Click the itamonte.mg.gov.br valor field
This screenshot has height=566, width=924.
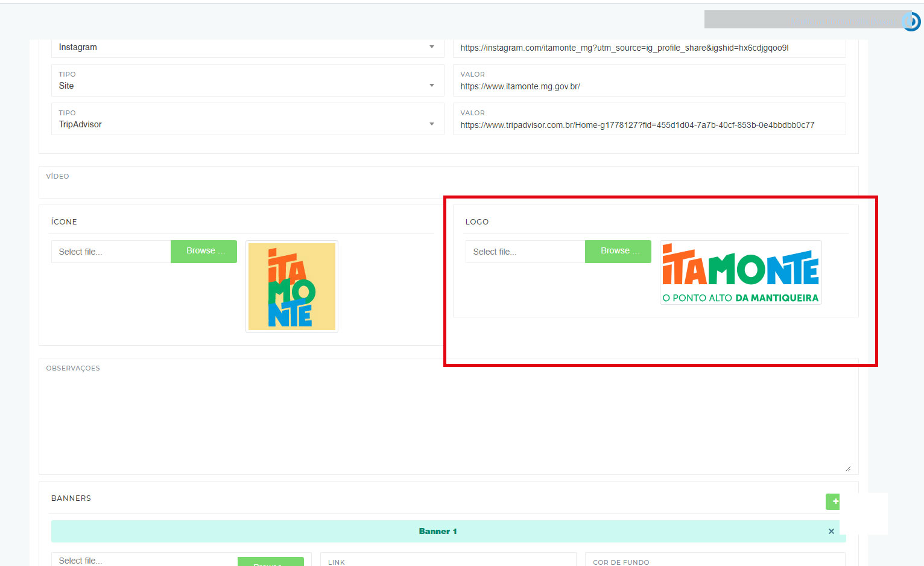649,80
